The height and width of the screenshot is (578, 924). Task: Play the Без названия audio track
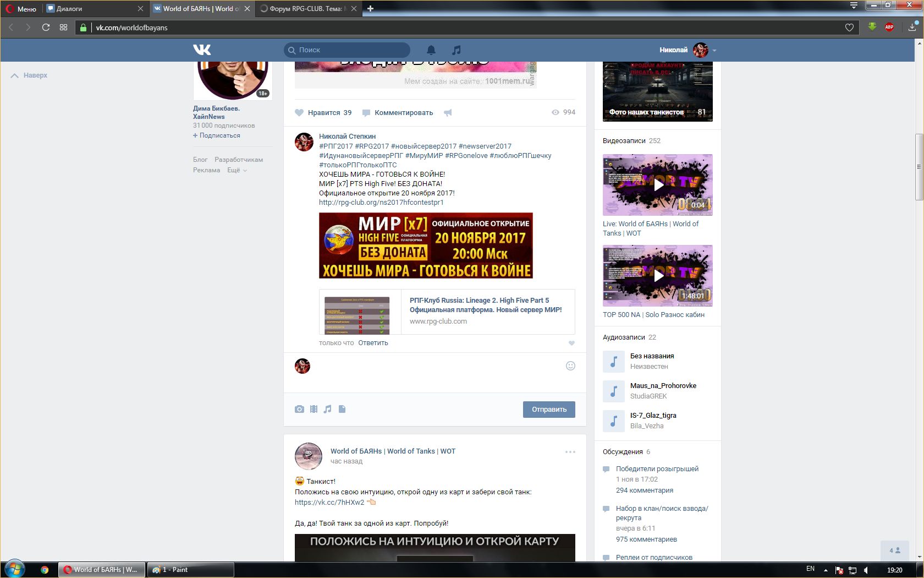[614, 361]
